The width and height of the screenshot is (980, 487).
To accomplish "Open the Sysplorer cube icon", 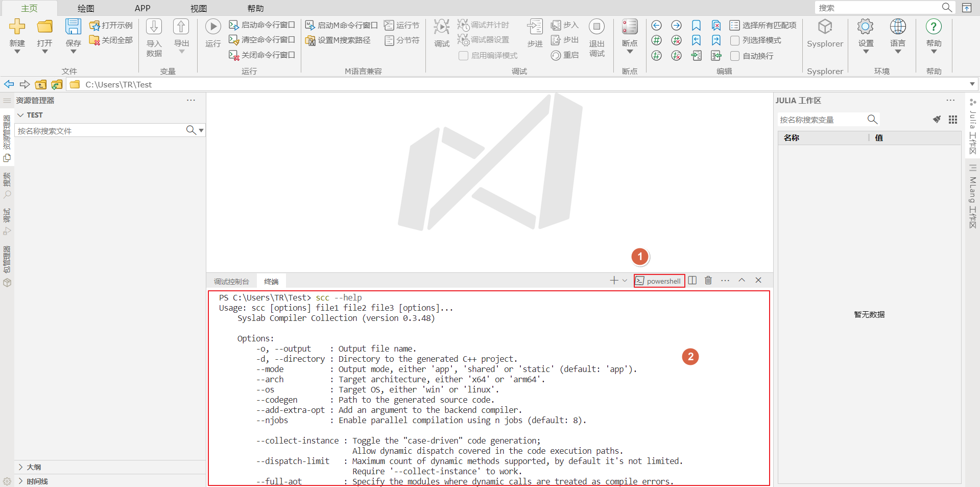I will (x=825, y=27).
